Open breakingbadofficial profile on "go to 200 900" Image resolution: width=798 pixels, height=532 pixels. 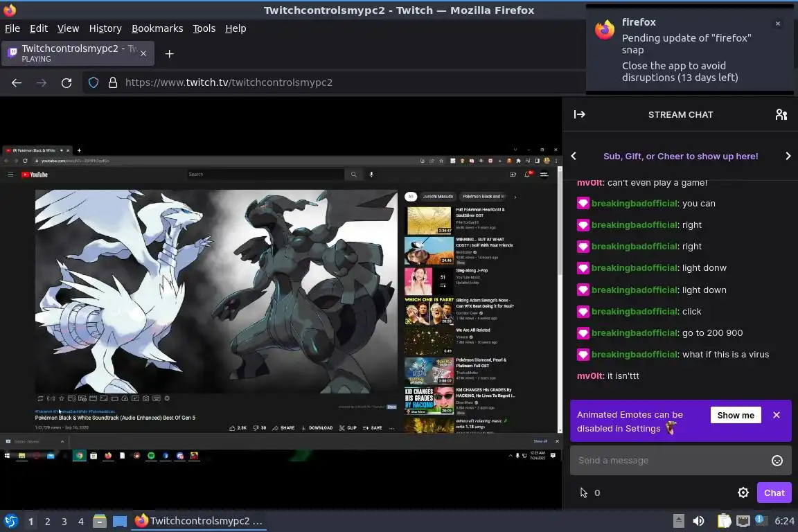click(x=635, y=333)
